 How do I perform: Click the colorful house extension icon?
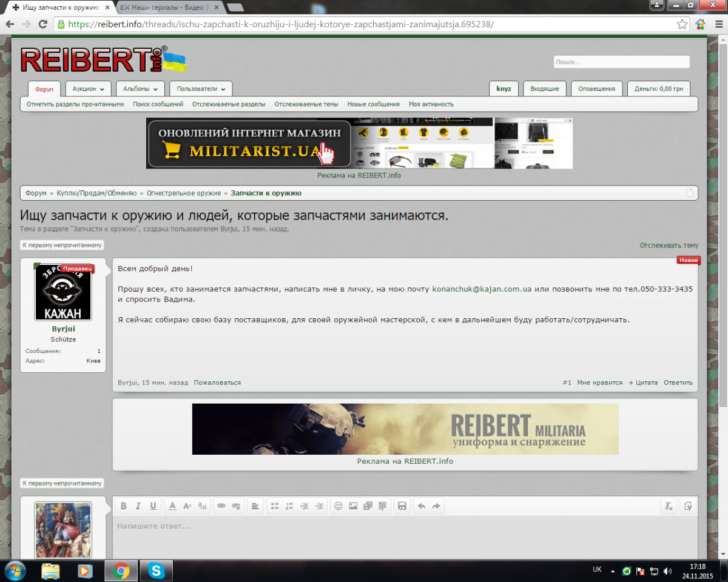click(701, 24)
